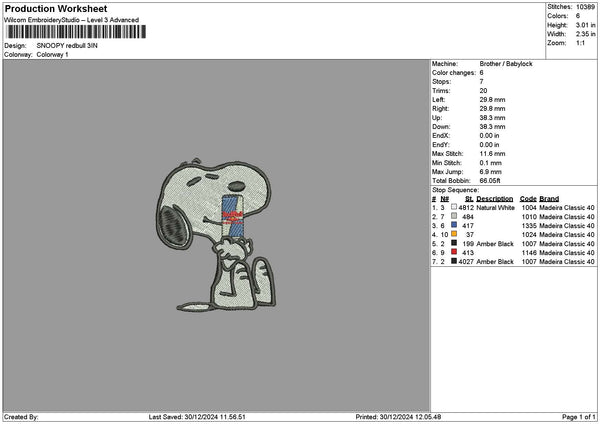Click the 'Created By:' footer label

point(21,417)
